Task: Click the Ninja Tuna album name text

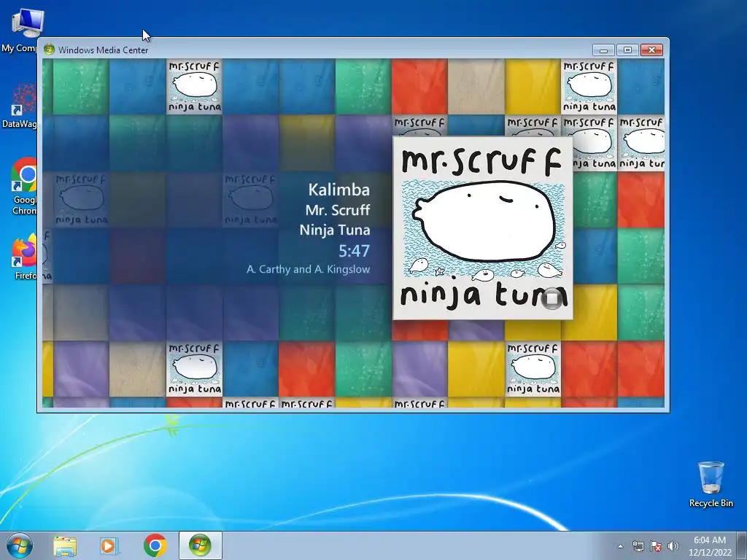Action: (x=335, y=230)
